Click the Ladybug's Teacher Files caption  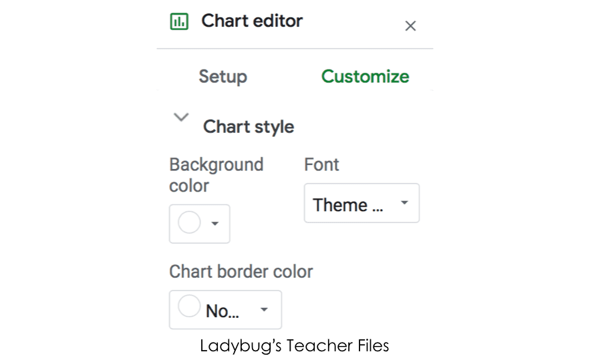pyautogui.click(x=294, y=346)
